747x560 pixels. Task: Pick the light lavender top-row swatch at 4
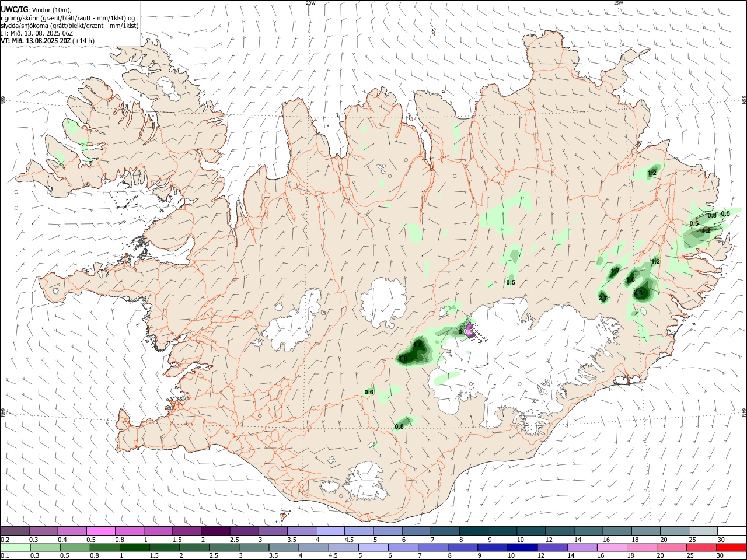point(330,531)
